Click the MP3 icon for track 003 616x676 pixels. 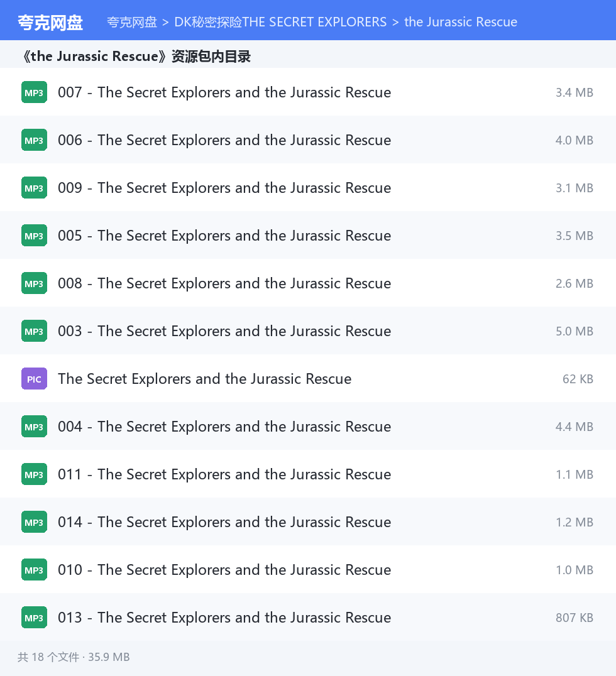tap(34, 331)
